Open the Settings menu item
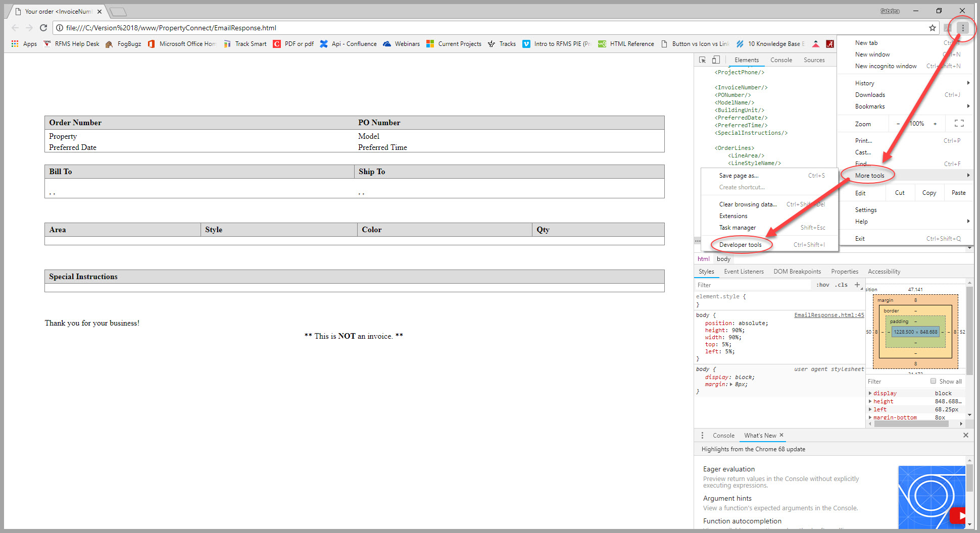Image resolution: width=980 pixels, height=533 pixels. (905, 210)
